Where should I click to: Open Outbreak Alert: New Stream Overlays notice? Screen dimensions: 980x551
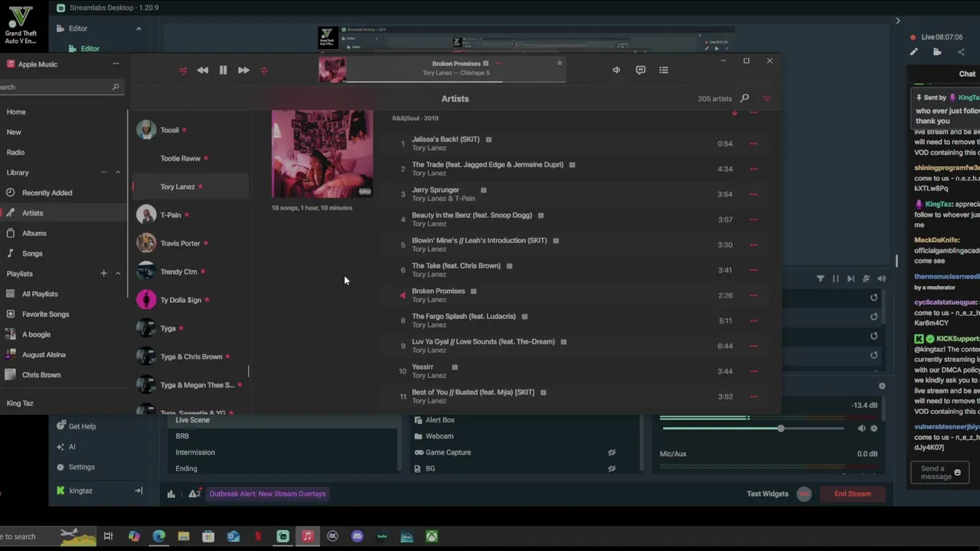[267, 494]
